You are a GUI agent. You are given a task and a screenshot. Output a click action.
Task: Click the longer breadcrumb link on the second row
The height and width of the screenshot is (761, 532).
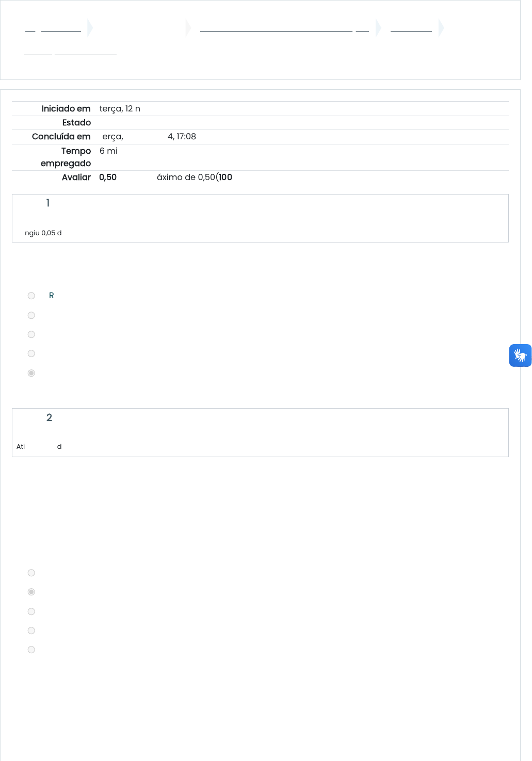(x=85, y=51)
